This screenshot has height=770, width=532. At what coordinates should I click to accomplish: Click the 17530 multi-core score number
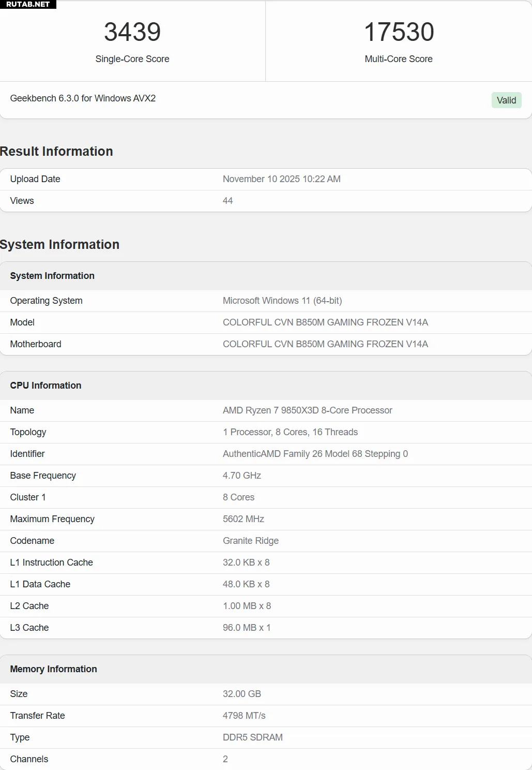click(399, 32)
